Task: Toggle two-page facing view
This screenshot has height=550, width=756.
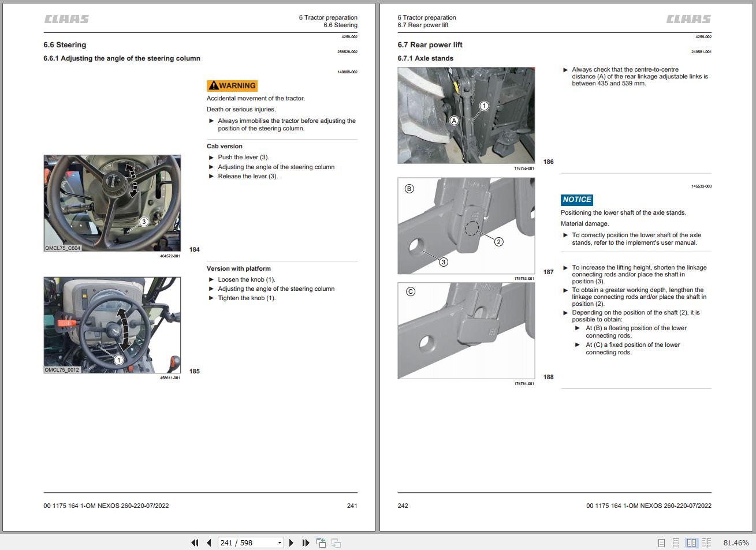Action: pos(691,543)
